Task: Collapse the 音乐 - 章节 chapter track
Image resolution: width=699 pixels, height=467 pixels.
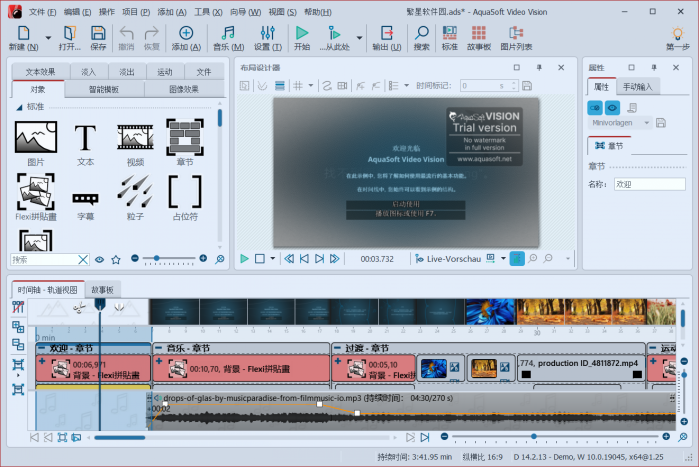Action: tap(158, 348)
